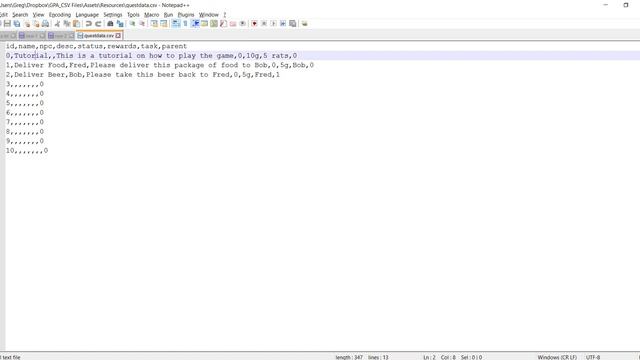This screenshot has width=640, height=360.
Task: Print the document using the Print icon
Action: pos(45,24)
